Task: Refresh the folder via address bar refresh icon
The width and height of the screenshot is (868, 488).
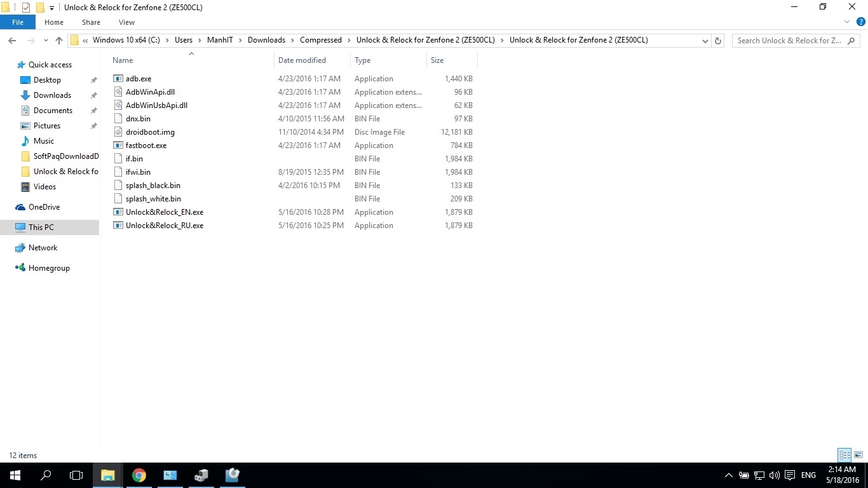Action: [718, 40]
